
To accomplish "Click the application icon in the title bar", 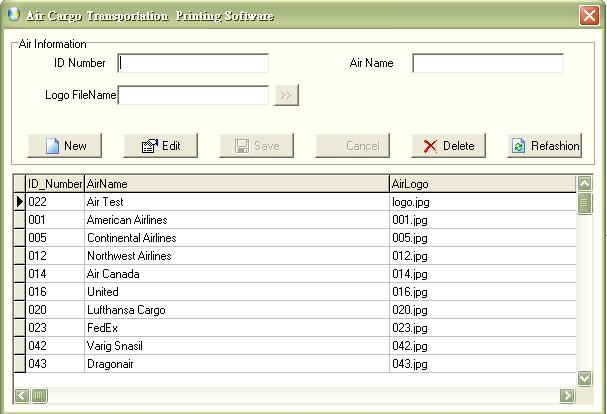I will (14, 15).
